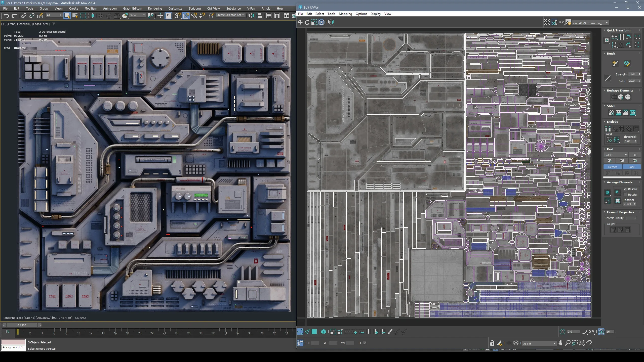Screen dimensions: 644x362
Task: Click the Zoom magnifier icon in UV editor
Action: coord(568,343)
